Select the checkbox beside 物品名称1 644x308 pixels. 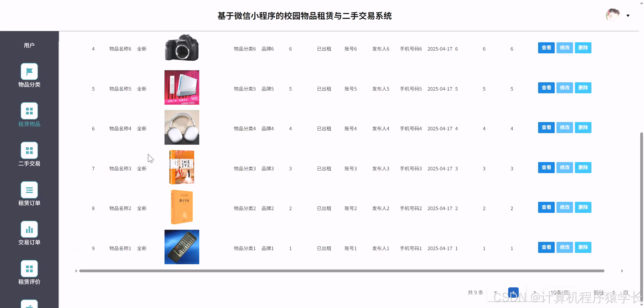(x=77, y=248)
